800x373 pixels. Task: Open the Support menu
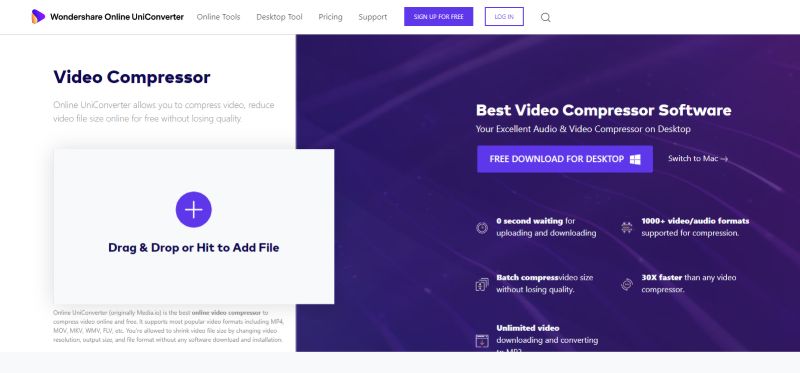coord(372,17)
